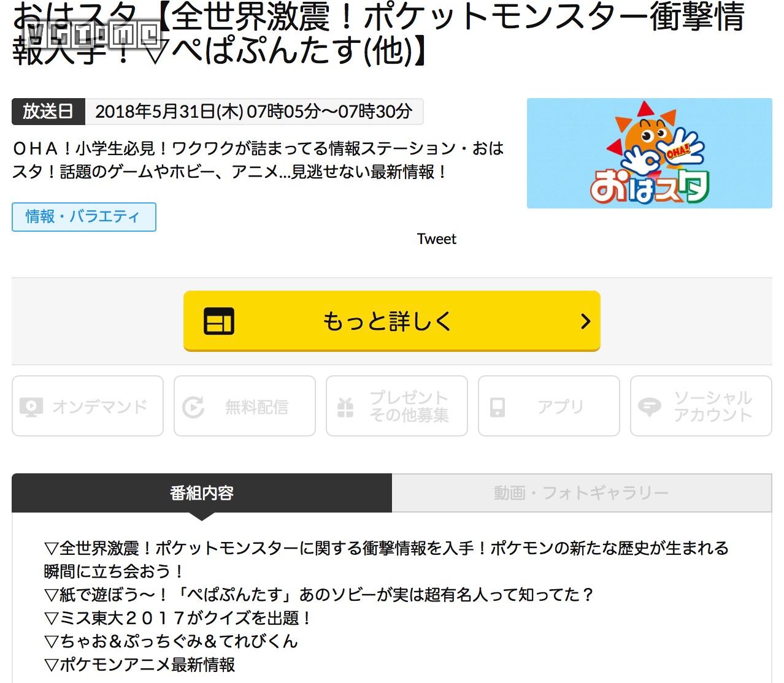
Task: Click the もっと詳しく yellow button
Action: (391, 321)
